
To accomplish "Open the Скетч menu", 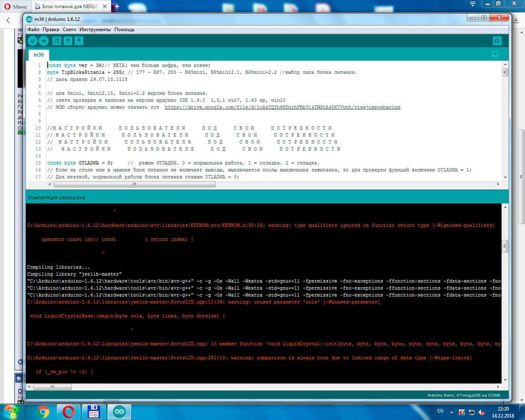I will click(69, 29).
